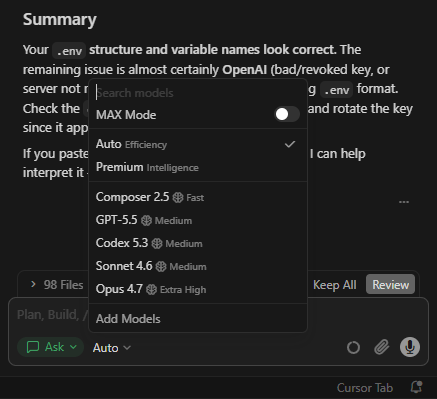Image resolution: width=437 pixels, height=399 pixels.
Task: Click the Keep All button
Action: [x=335, y=285]
